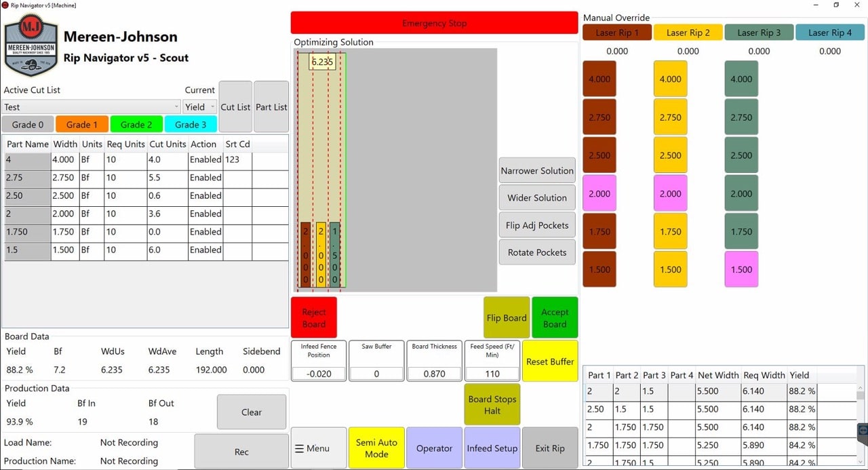Click the Srt Cd cell showing 123
This screenshot has width=868, height=470.
(x=237, y=160)
